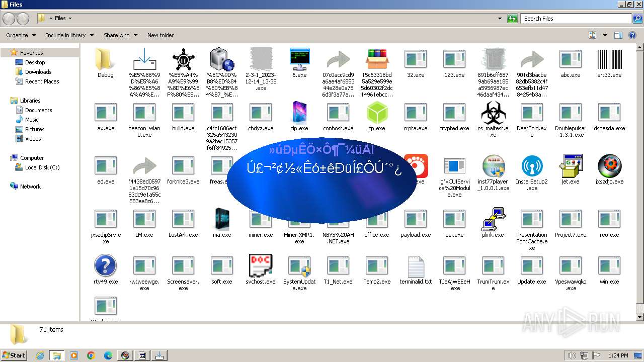Open Videos library
Viewport: 644px width, 362px height.
coord(33,139)
